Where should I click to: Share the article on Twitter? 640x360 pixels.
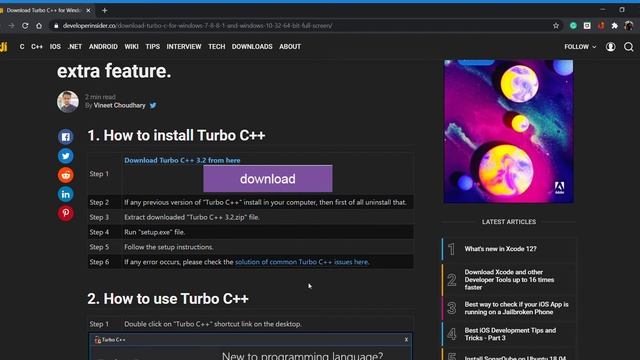tap(66, 156)
